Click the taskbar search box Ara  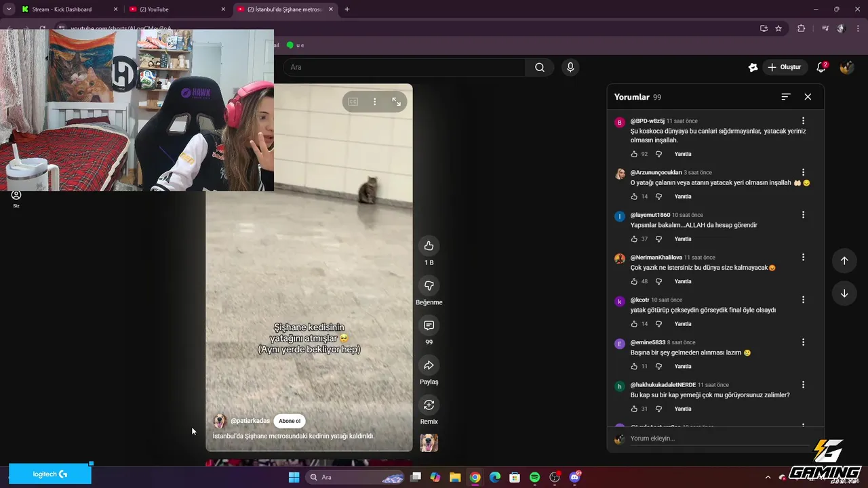[356, 477]
